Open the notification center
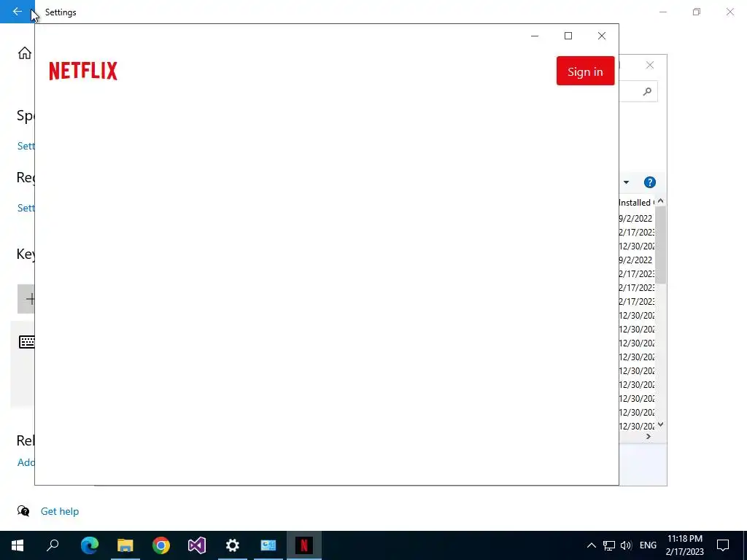The image size is (747, 560). (723, 545)
